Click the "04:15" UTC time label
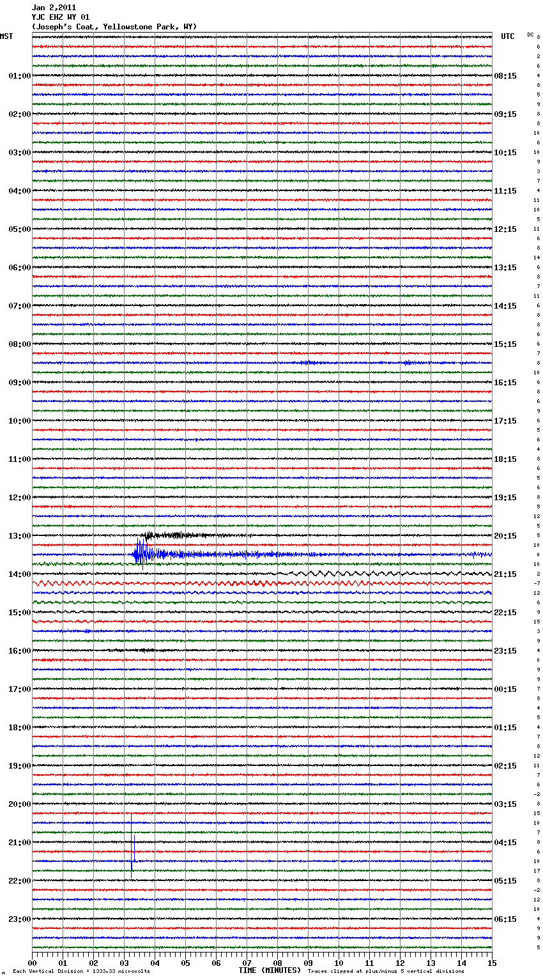Screen dimensions: 543x980 pos(505,843)
